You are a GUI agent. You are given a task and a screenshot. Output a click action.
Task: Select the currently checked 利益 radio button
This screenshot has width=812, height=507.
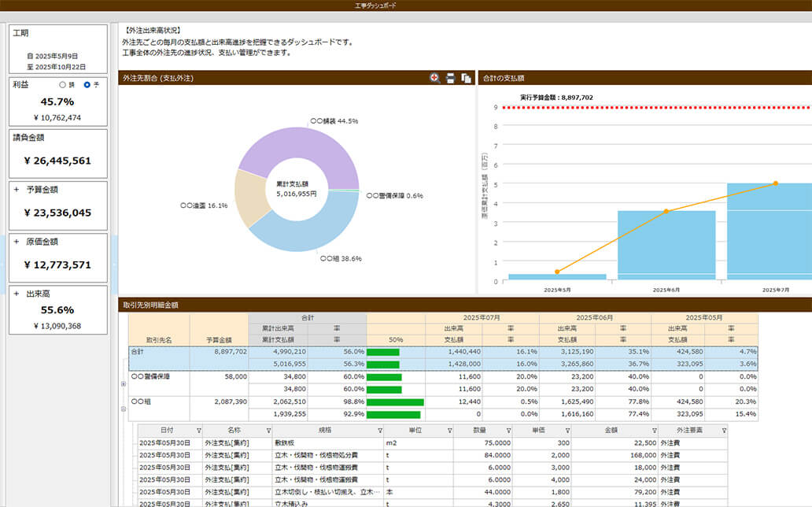pos(87,84)
